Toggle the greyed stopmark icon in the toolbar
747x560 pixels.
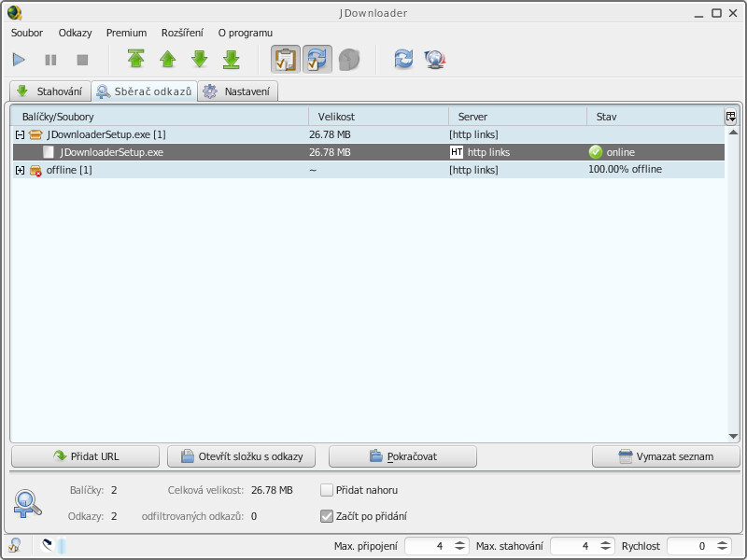tap(349, 60)
